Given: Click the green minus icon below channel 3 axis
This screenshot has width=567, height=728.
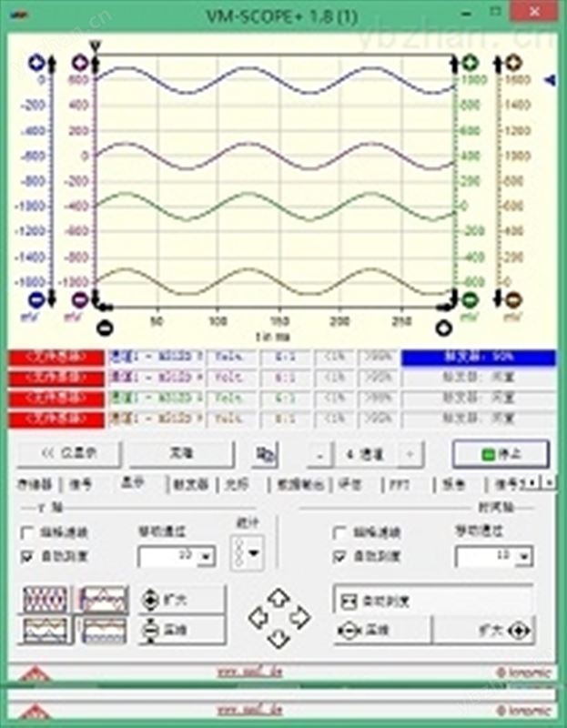Looking at the screenshot, I should tap(471, 300).
